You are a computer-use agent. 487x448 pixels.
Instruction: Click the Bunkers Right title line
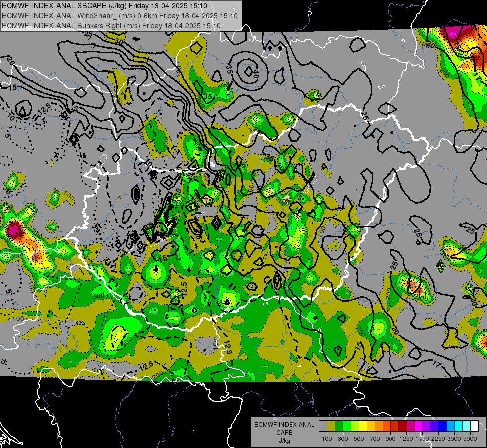(111, 26)
